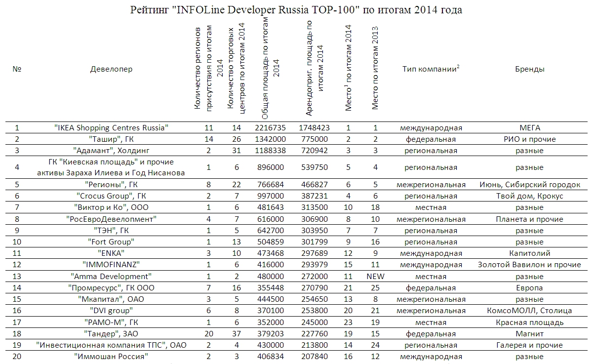The image size is (595, 364).
Task: Select the '№' column header
Action: pos(17,69)
